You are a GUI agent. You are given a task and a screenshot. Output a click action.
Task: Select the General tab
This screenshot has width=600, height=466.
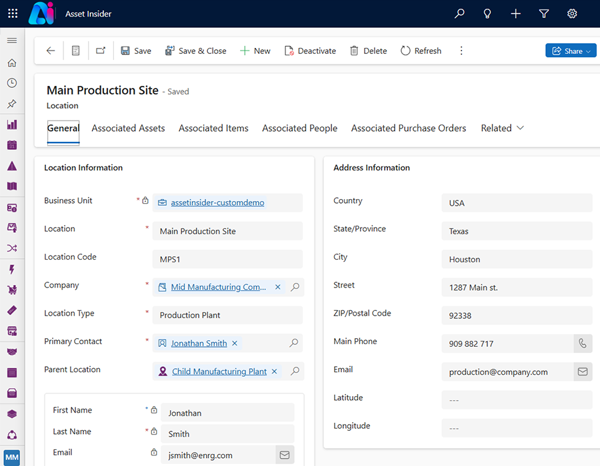[x=63, y=128]
